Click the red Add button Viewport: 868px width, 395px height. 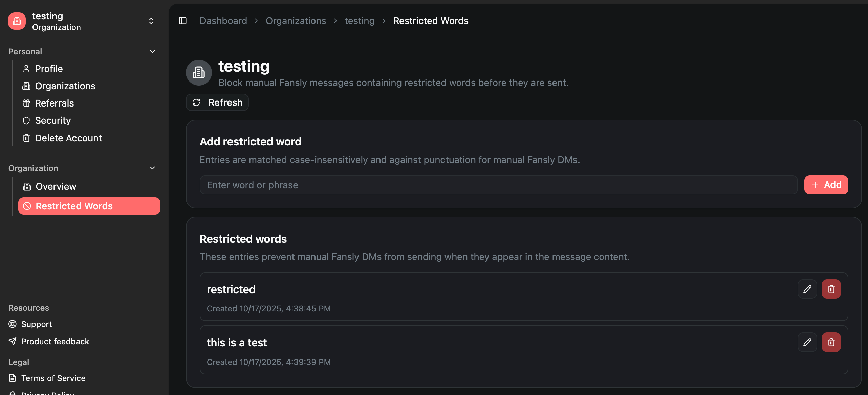826,185
